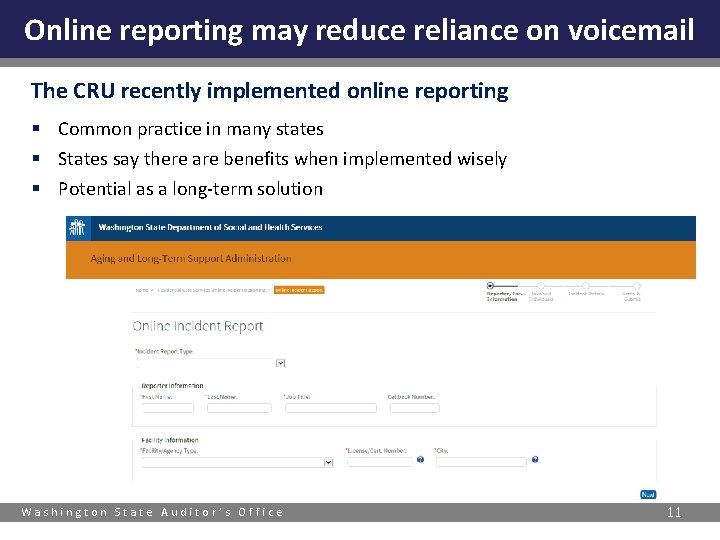Click the Last Name input field
Screen dimensions: 720x540
coord(239,408)
